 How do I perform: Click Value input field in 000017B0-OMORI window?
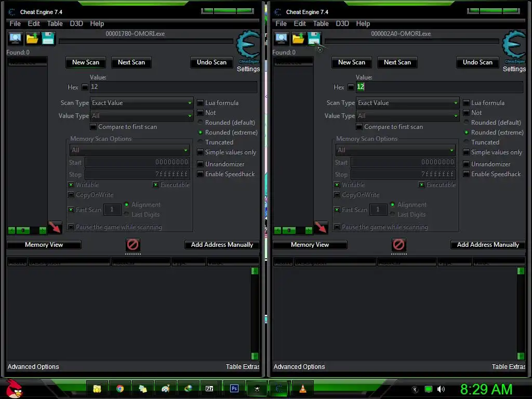(x=174, y=87)
